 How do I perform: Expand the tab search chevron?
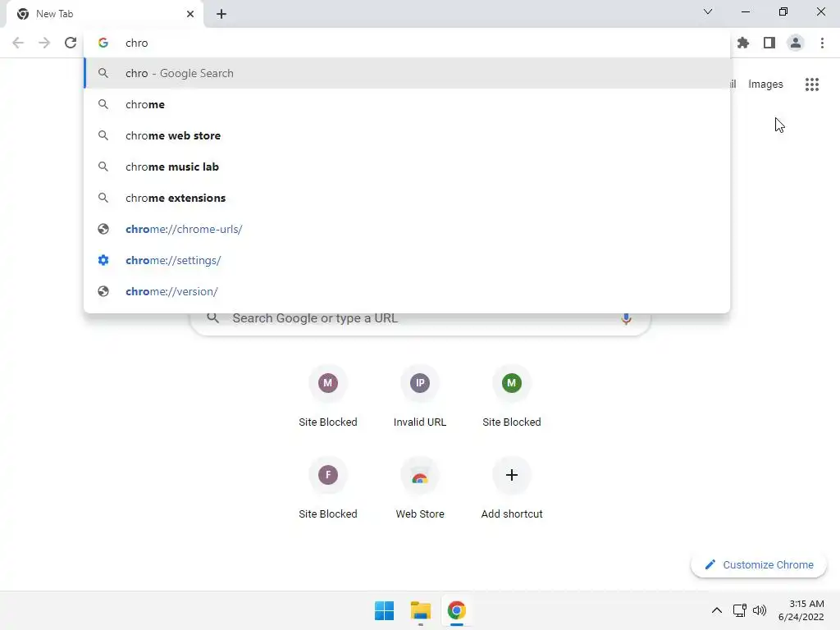click(x=708, y=11)
